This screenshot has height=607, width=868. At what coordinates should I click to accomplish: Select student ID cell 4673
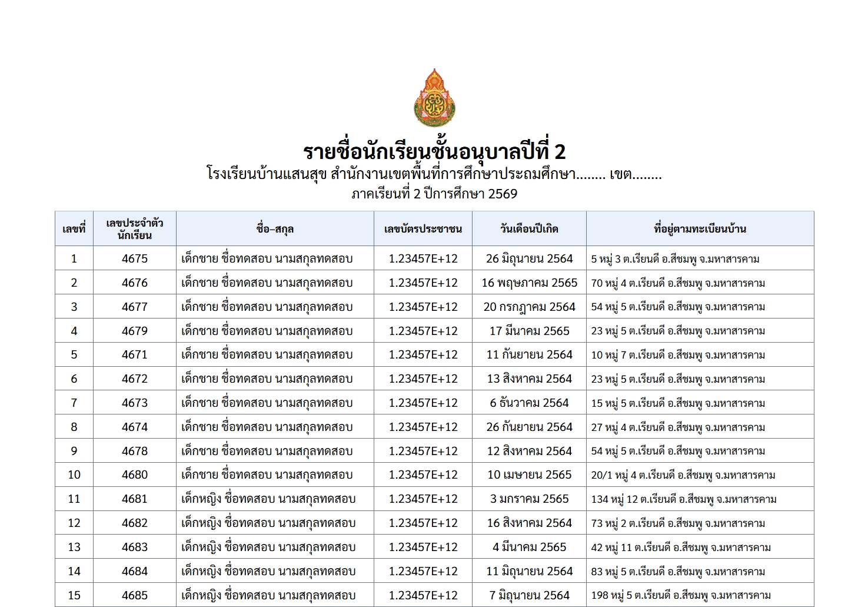(135, 403)
